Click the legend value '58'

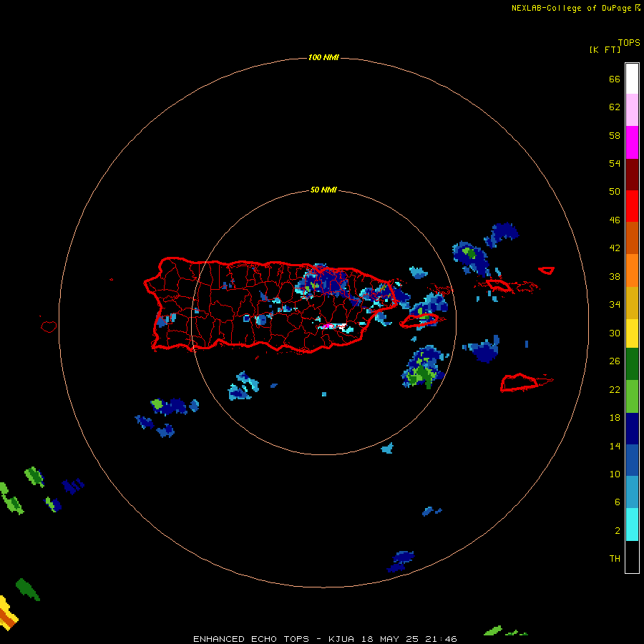click(x=615, y=135)
